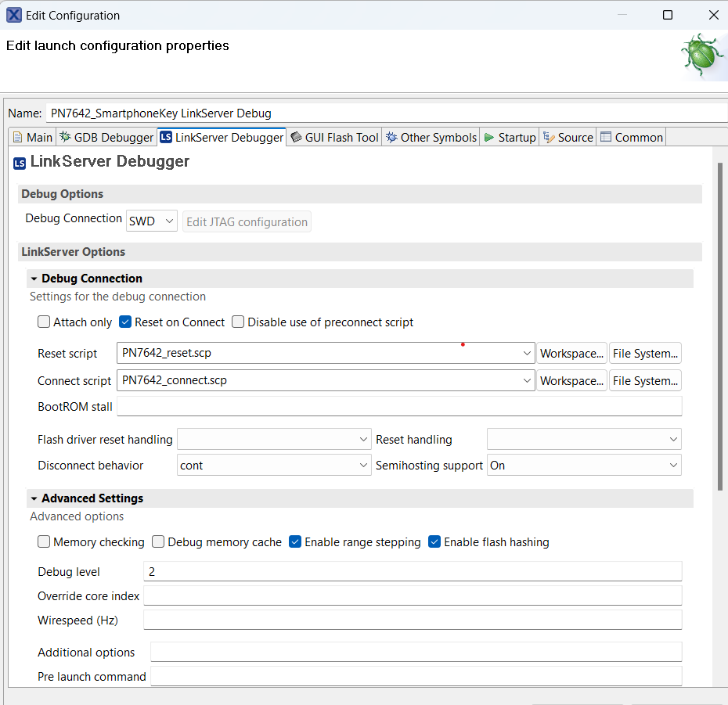Collapse the Debug Connection section
This screenshot has width=728, height=705.
click(34, 279)
